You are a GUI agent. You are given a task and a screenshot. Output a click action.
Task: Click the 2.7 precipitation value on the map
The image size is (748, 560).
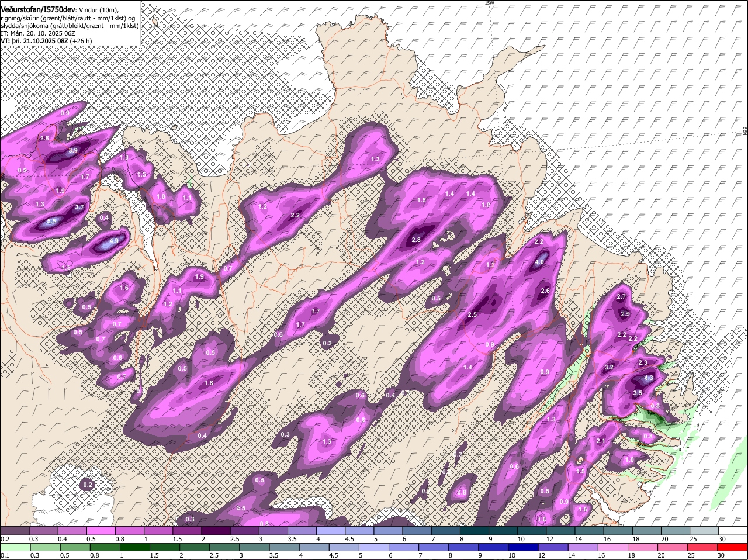(x=622, y=297)
